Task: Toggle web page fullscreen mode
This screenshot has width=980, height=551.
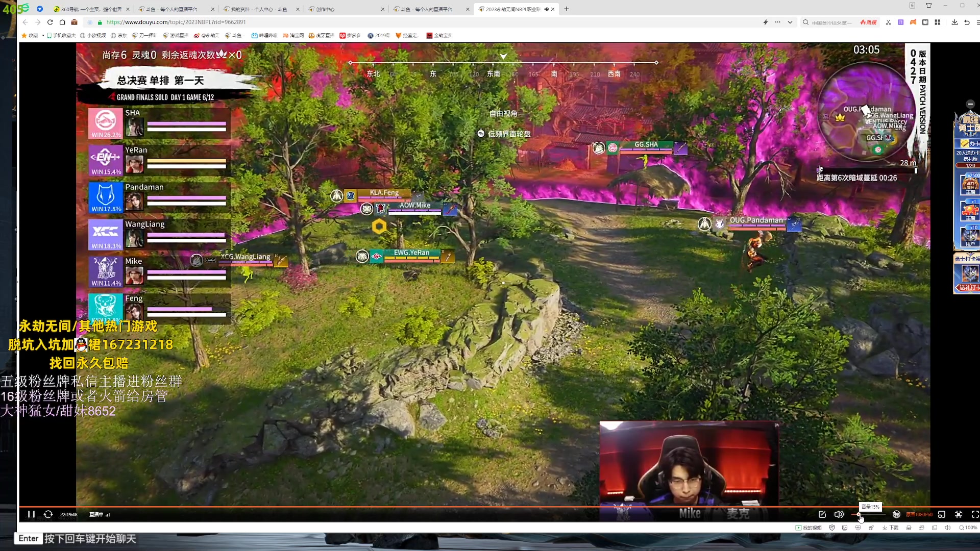Action: (959, 514)
